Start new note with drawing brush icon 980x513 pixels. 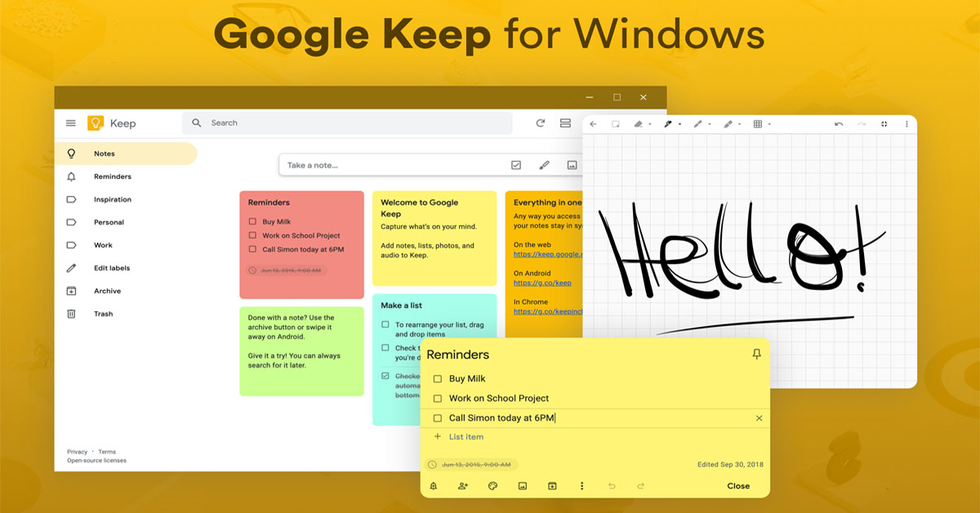544,165
